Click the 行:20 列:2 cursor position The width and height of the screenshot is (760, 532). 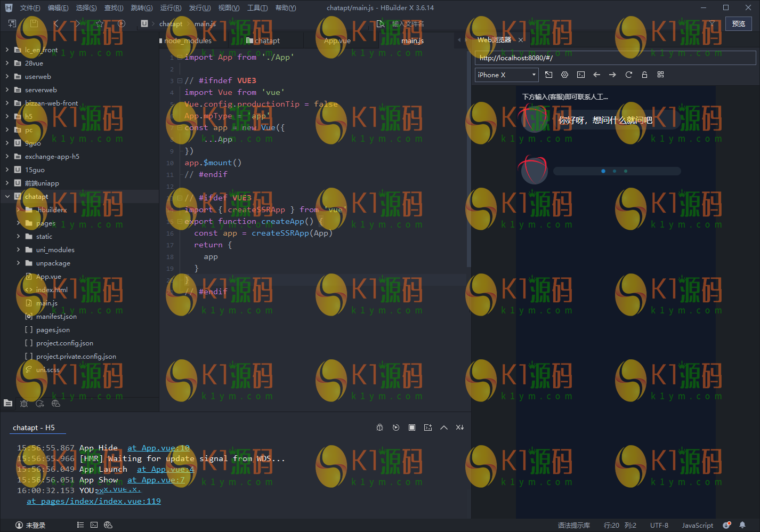620,525
